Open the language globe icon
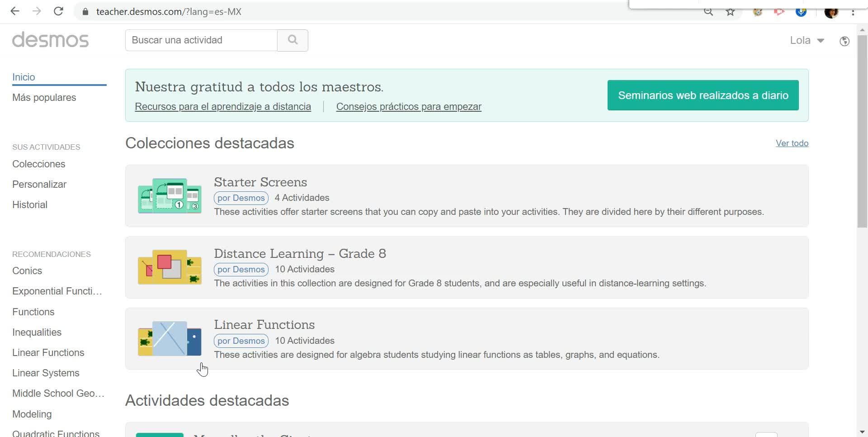 (x=844, y=41)
